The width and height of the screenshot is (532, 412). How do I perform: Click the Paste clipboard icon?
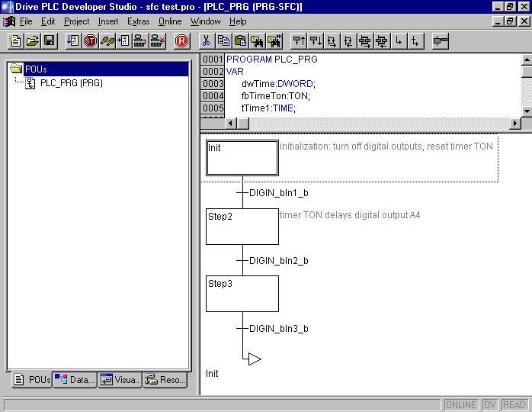point(240,41)
